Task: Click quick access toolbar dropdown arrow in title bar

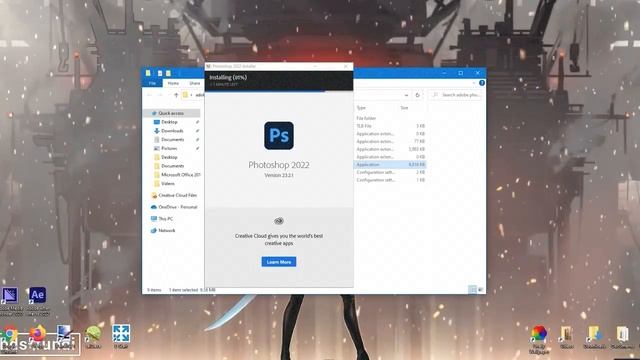Action: [179, 73]
